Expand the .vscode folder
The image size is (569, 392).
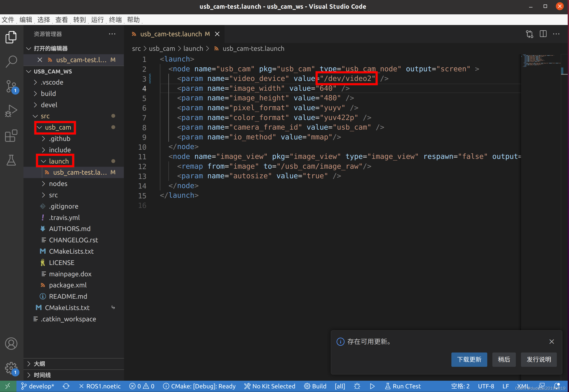74,82
